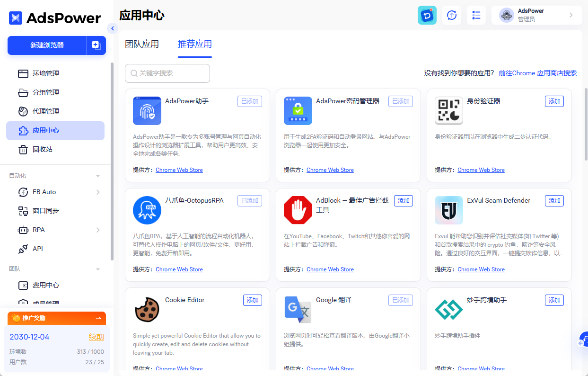The width and height of the screenshot is (588, 376).
Task: Click the 分组管理 folder icon
Action: pos(23,92)
